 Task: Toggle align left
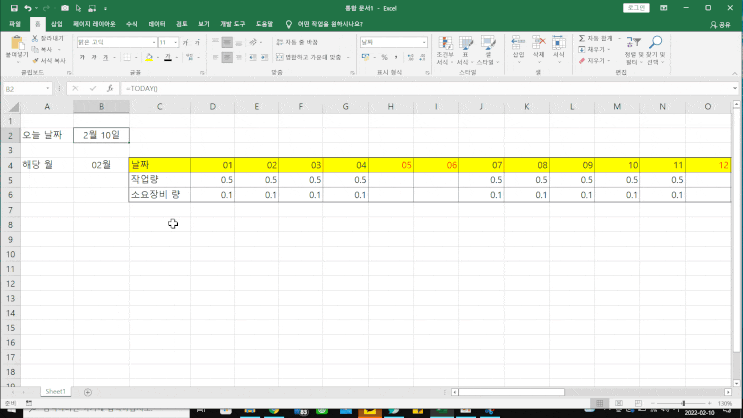(x=215, y=57)
